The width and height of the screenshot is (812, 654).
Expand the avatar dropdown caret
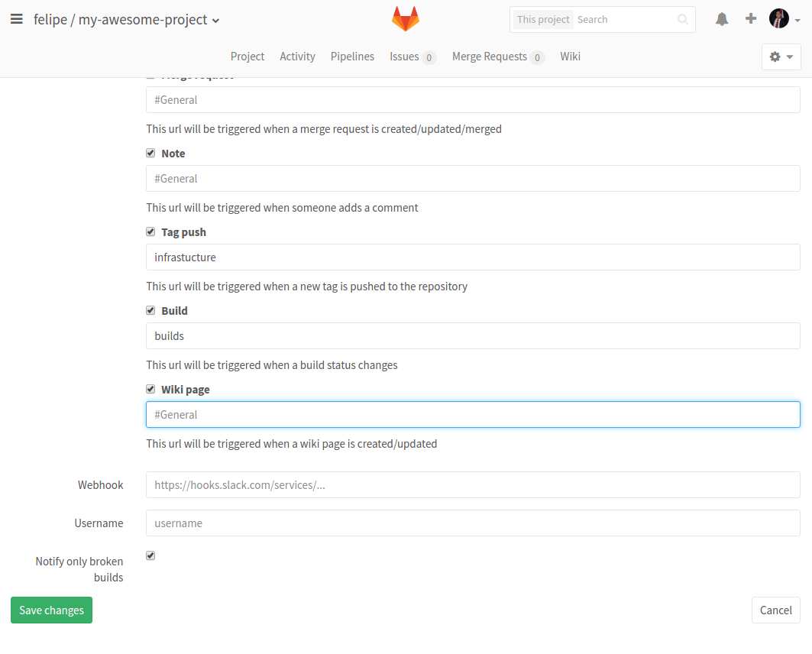[x=797, y=21]
